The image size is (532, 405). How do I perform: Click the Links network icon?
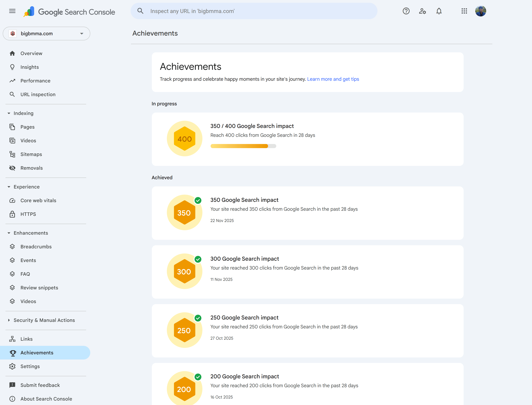click(x=12, y=339)
